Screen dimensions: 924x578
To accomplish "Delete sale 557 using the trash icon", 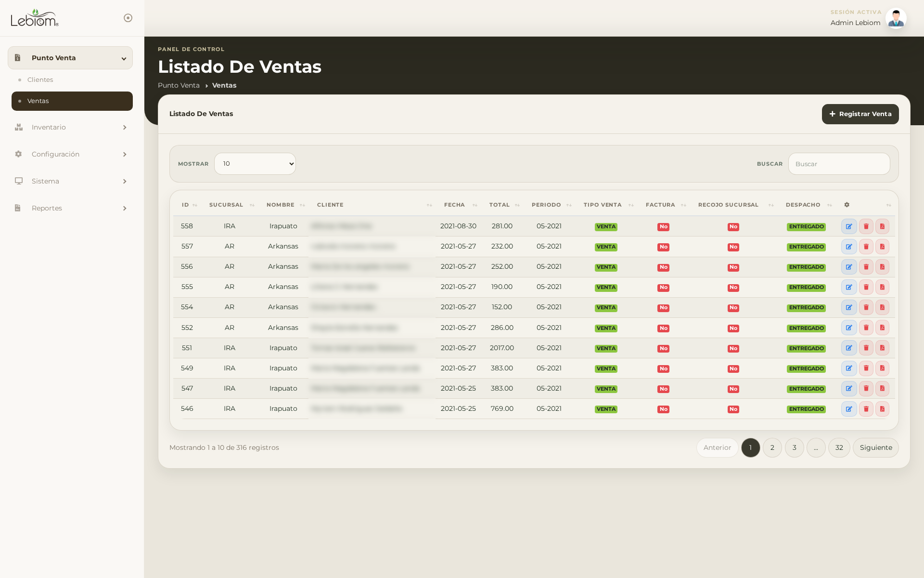I will click(x=866, y=247).
